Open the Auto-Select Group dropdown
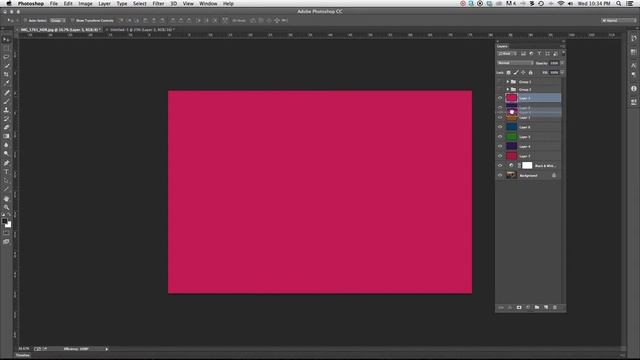 click(x=58, y=20)
